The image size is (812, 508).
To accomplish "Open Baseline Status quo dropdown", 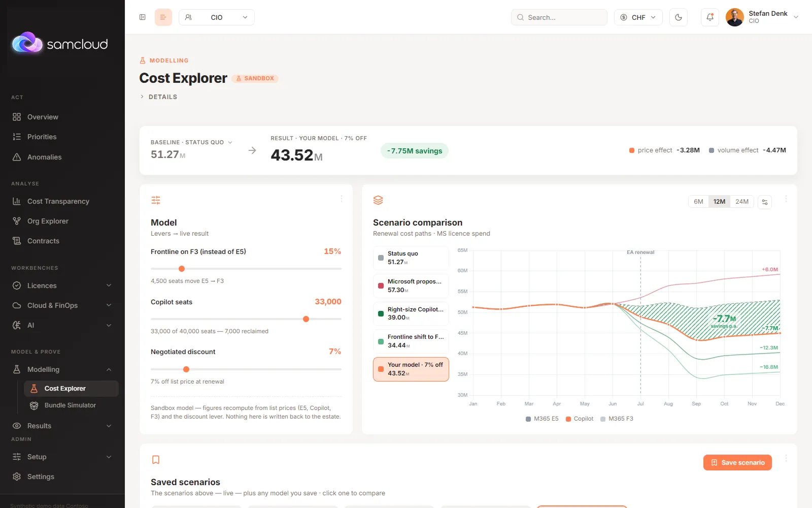I will 192,142.
